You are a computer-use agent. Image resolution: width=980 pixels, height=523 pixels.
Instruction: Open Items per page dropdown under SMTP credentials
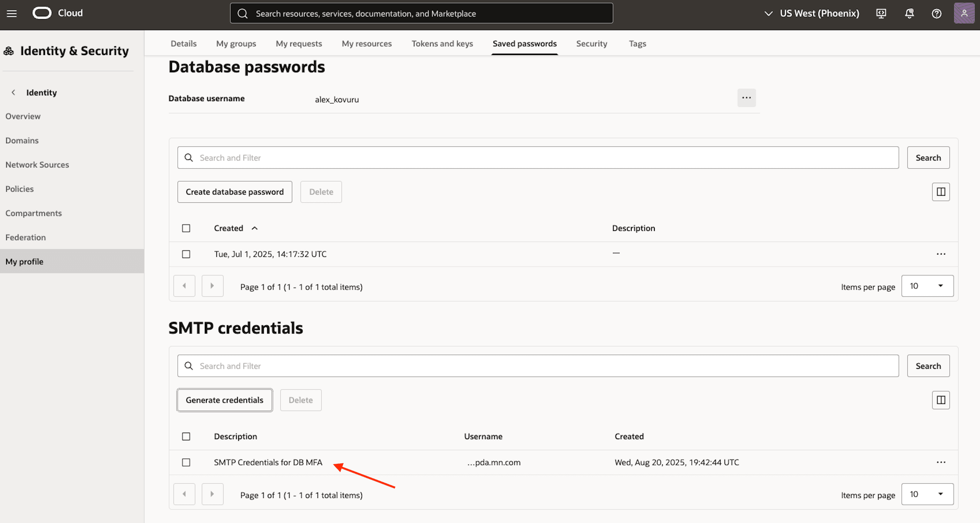click(927, 494)
